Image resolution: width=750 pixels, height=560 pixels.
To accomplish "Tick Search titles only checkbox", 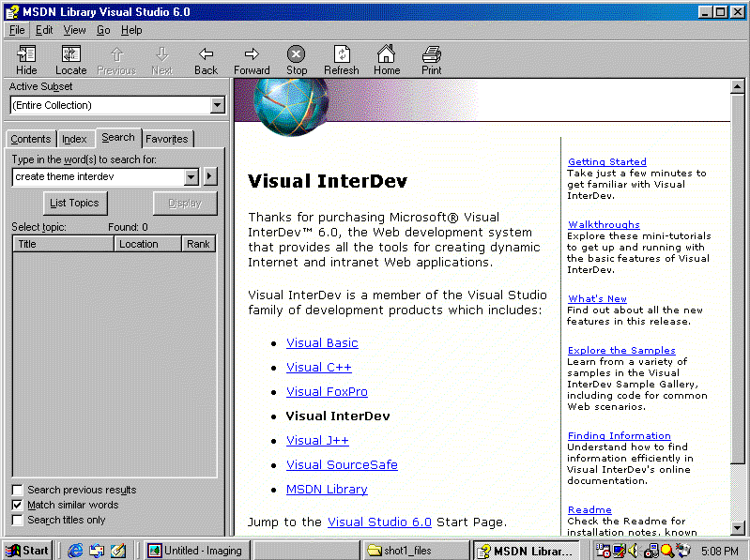I will tap(17, 520).
